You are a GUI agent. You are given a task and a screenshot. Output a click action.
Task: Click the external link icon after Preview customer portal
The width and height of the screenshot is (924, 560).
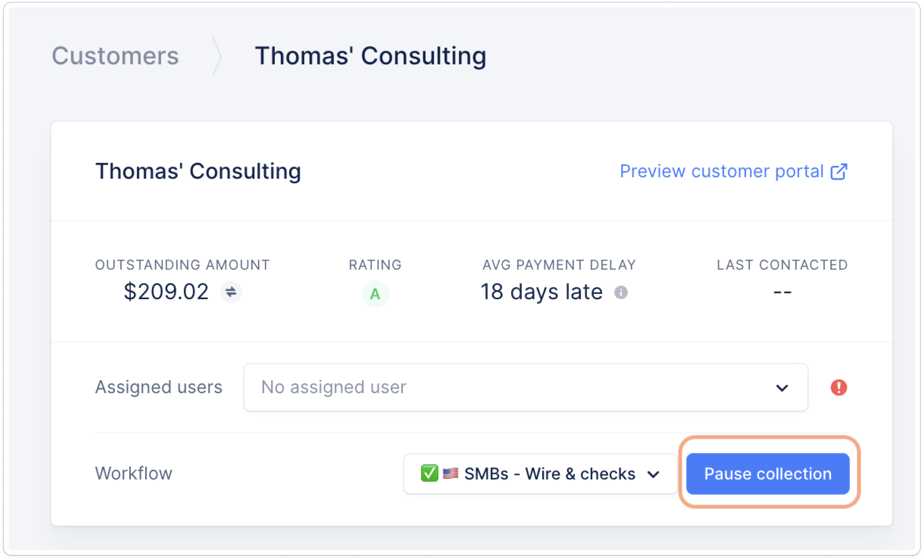839,172
